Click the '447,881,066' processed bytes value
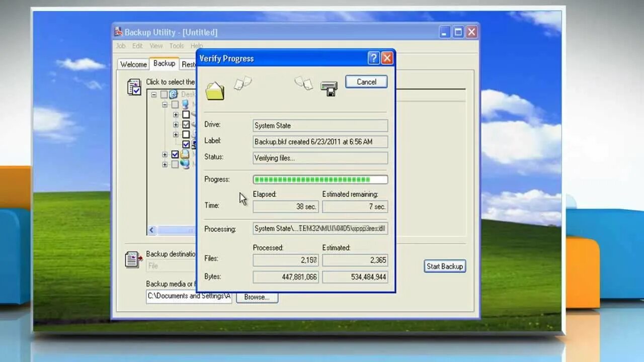644x362 pixels. click(x=285, y=277)
